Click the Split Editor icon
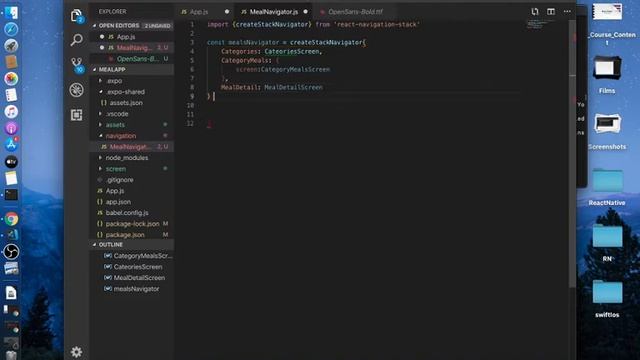Viewport: 640px width, 360px height. (551, 11)
